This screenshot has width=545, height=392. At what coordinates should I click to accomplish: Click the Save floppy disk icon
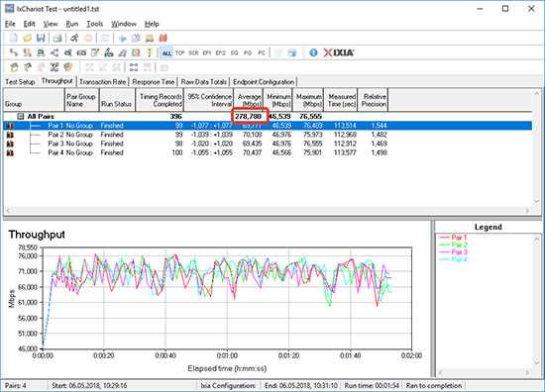coord(41,38)
